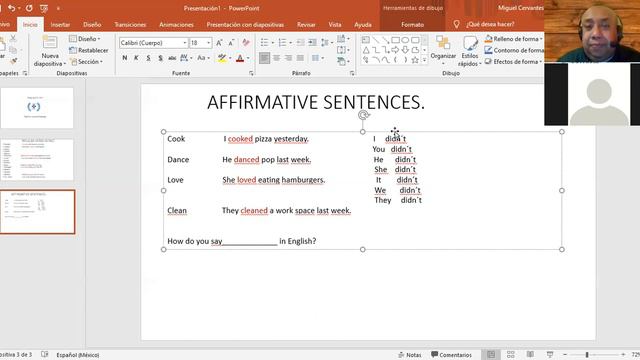Start slideshow from beginning quick-access icon
Screen dimensions: 640x360
click(44, 8)
